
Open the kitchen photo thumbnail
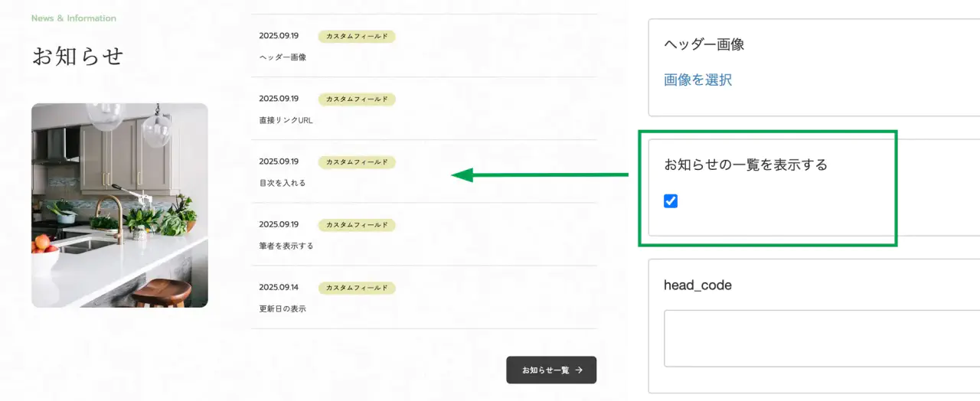point(119,205)
